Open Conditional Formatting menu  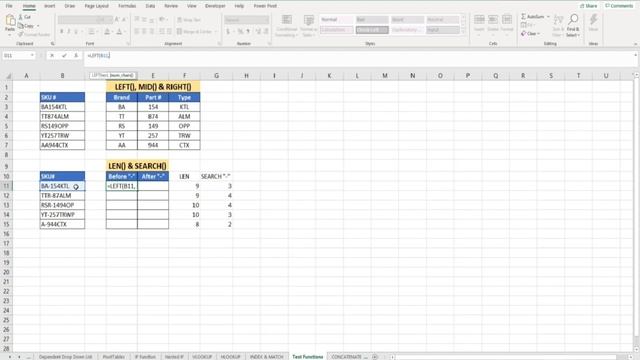(x=287, y=26)
